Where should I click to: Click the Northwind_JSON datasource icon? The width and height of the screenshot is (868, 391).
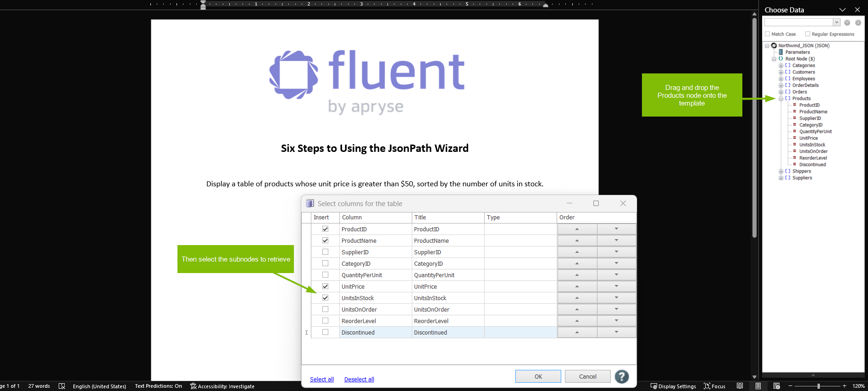[x=774, y=45]
